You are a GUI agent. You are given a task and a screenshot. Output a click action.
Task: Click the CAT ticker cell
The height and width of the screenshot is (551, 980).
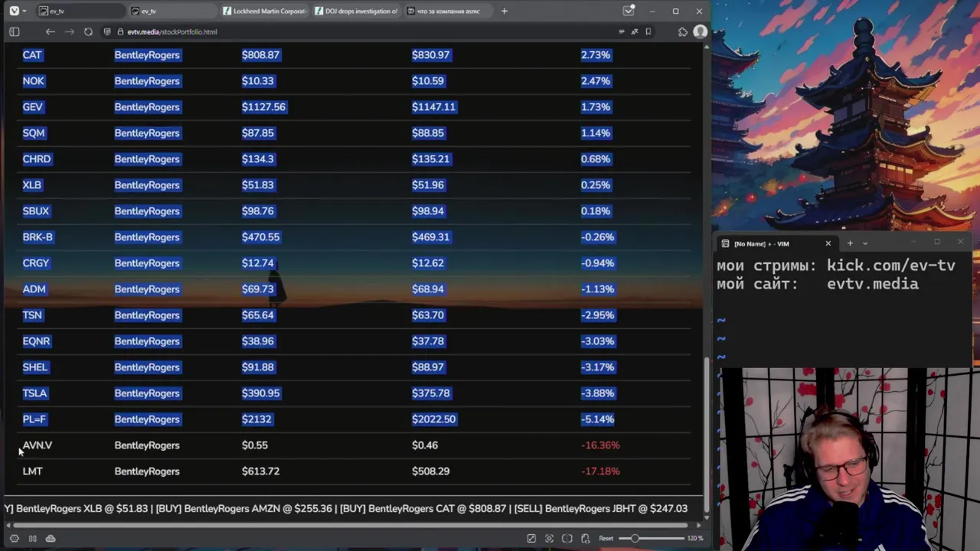(32, 55)
